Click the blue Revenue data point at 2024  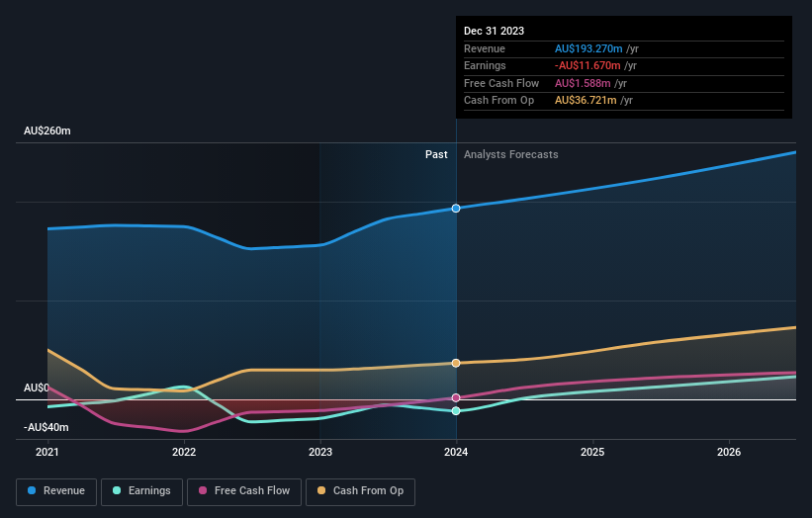click(456, 208)
